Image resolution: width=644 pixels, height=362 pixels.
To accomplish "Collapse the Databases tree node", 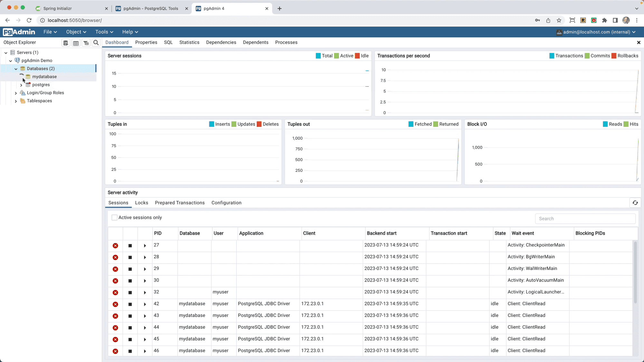I will point(16,69).
